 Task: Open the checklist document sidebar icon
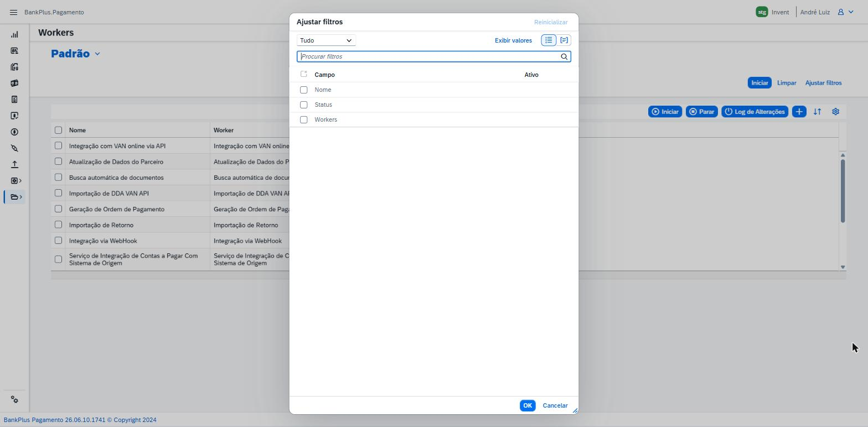coord(14,100)
